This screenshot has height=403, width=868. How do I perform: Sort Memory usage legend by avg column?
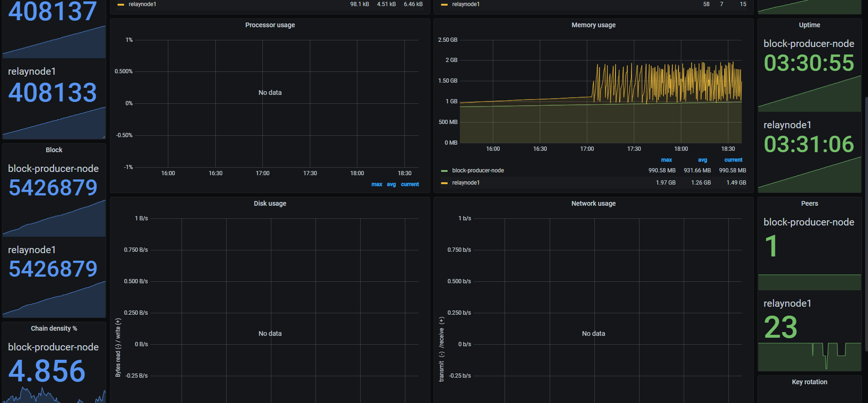(x=702, y=160)
